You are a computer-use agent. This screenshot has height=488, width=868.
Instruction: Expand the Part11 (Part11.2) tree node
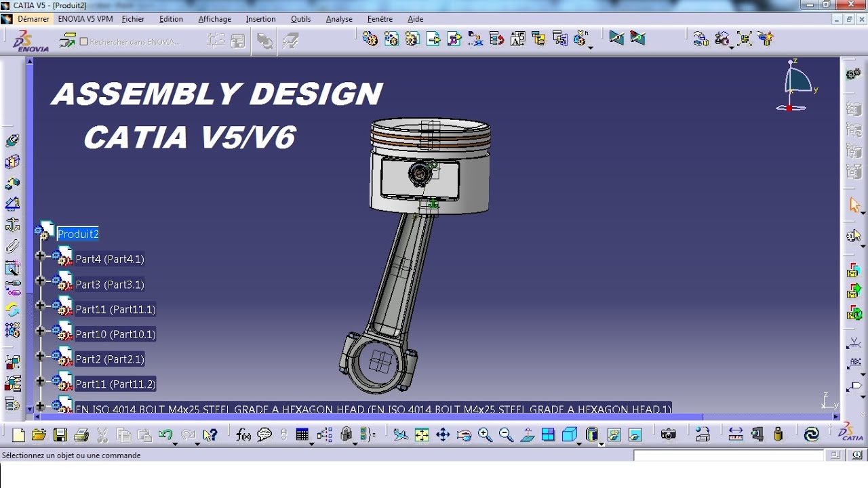[x=40, y=381]
